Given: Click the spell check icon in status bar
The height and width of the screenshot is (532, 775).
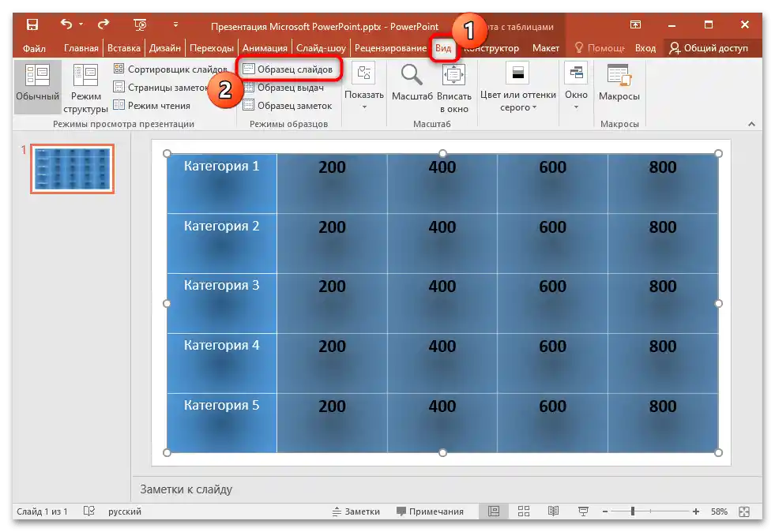Looking at the screenshot, I should pyautogui.click(x=89, y=511).
